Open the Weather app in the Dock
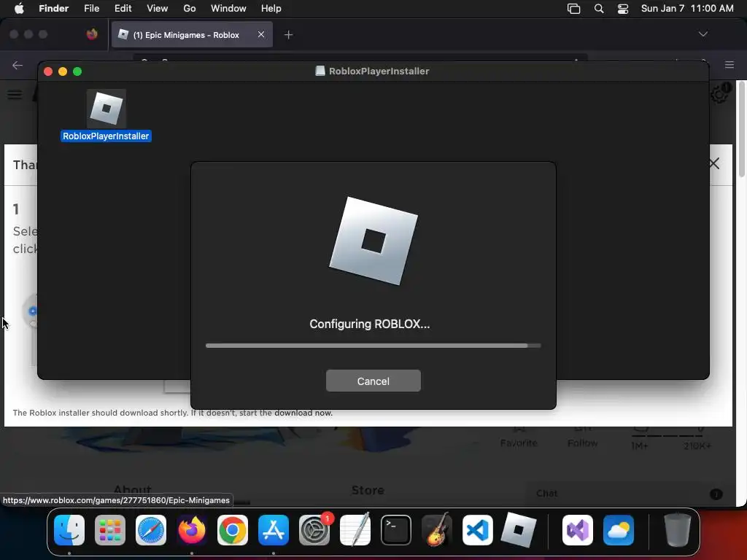Screen dimensions: 747x560 click(x=619, y=530)
